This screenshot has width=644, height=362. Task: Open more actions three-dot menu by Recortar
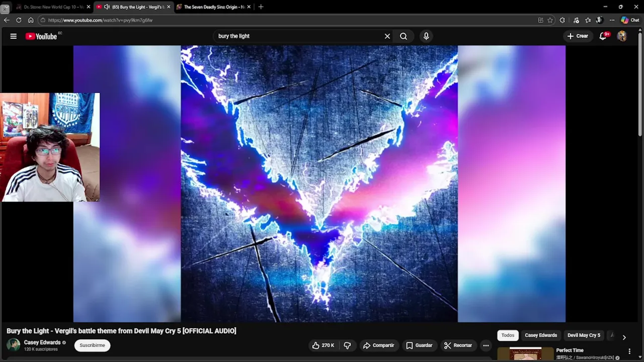[x=486, y=345]
